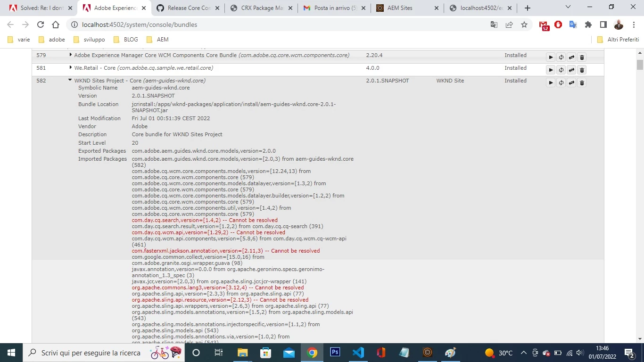Screen dimensions: 644x362
Task: Refresh imports for the WKND Core bundle
Action: pos(561,82)
